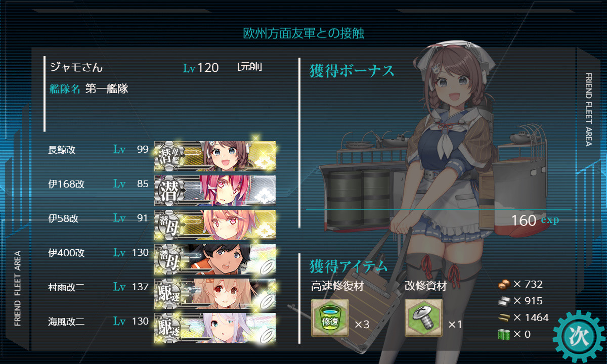This screenshot has width=607, height=364.
Task: Click the admiral name ジャモさん
Action: (76, 67)
